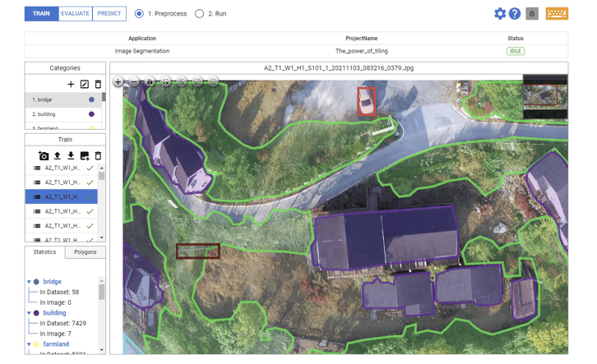Click 'In Dataset: 58' under bridge
The height and width of the screenshot is (364, 597).
point(59,293)
